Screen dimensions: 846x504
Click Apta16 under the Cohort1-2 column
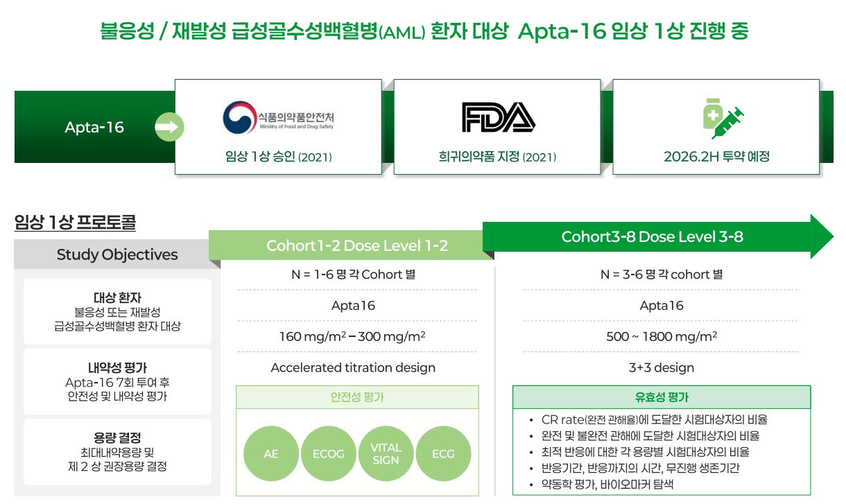[x=353, y=306]
